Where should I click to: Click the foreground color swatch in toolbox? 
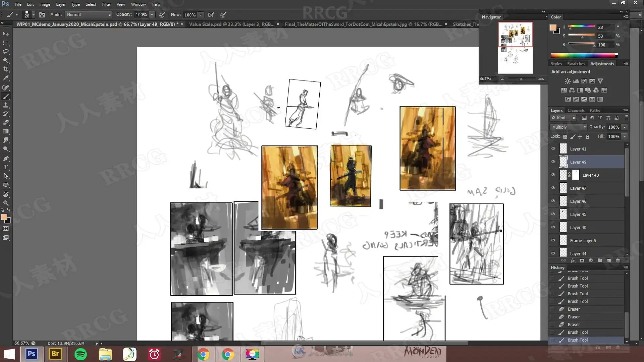click(x=4, y=217)
